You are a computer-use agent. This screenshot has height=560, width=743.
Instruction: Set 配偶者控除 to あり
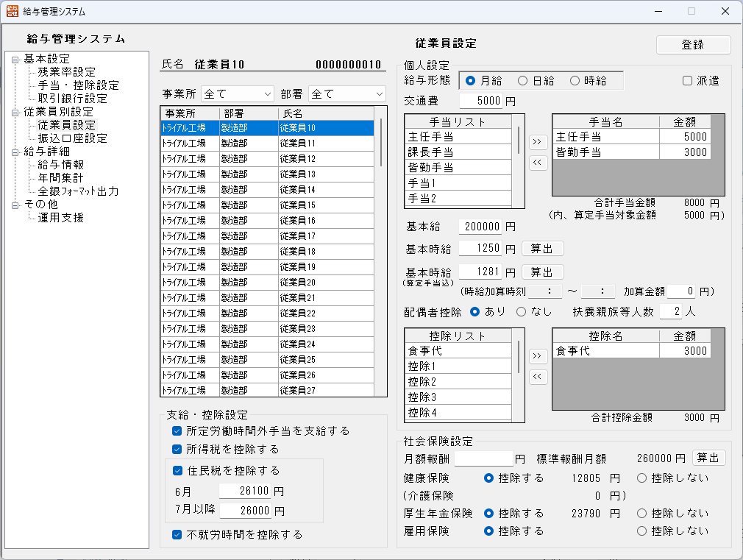(474, 311)
